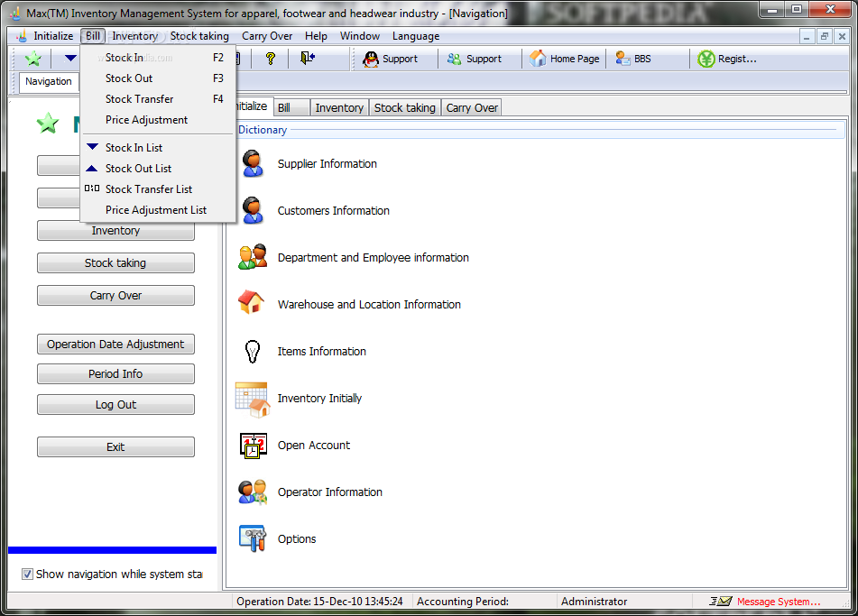The height and width of the screenshot is (616, 858).
Task: Choose Price Adjustment menu entry
Action: pyautogui.click(x=158, y=120)
